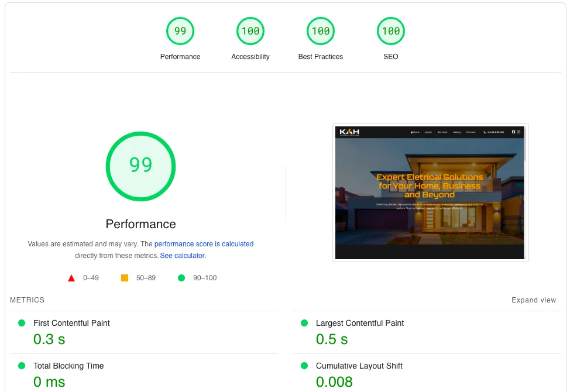
Task: Open the 'See calculator.' link
Action: [x=183, y=256]
